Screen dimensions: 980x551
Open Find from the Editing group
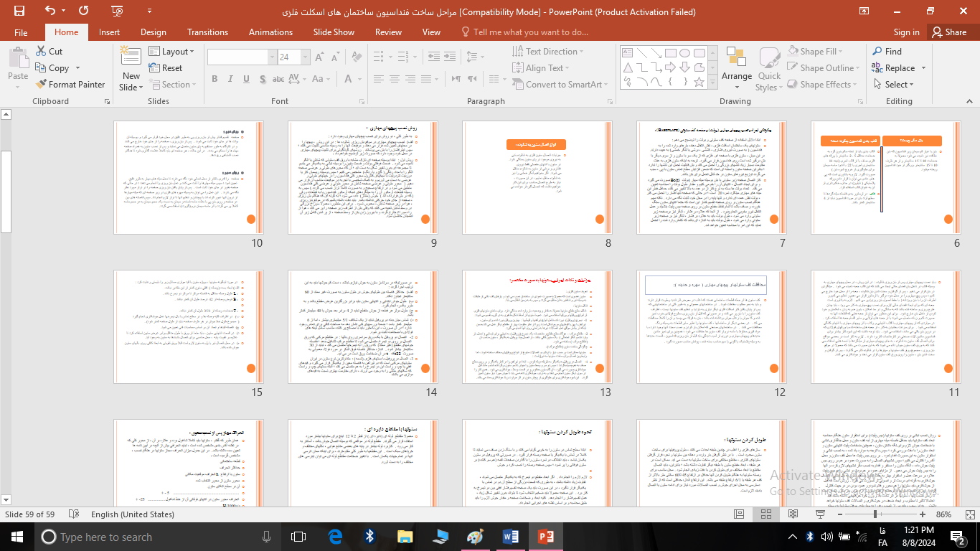(886, 52)
